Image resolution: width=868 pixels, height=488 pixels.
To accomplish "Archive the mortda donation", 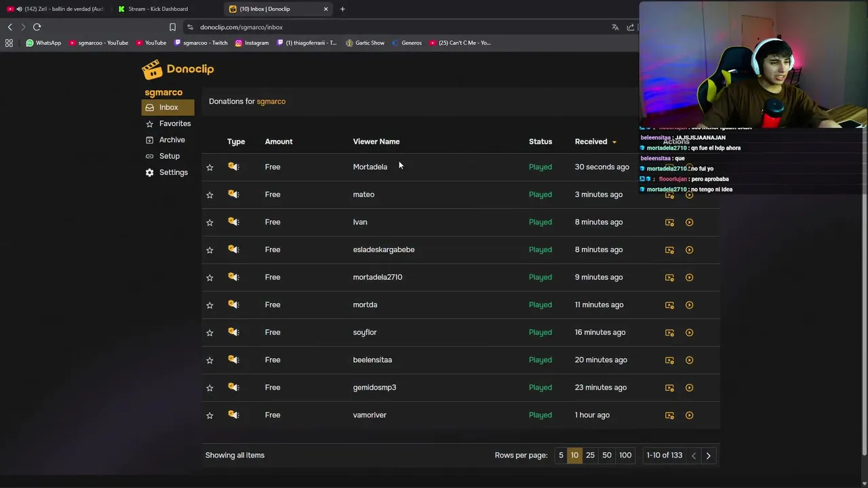I will 669,305.
